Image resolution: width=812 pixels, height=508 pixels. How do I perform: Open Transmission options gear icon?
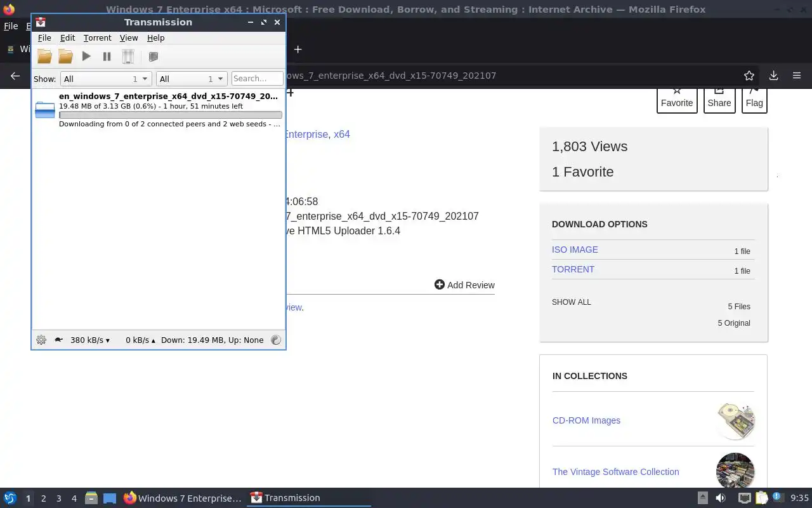pyautogui.click(x=41, y=340)
